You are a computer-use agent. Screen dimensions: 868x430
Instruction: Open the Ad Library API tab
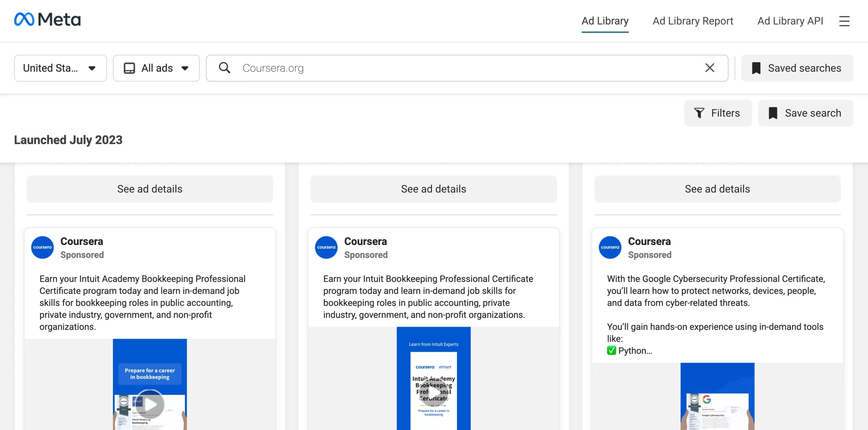point(790,21)
